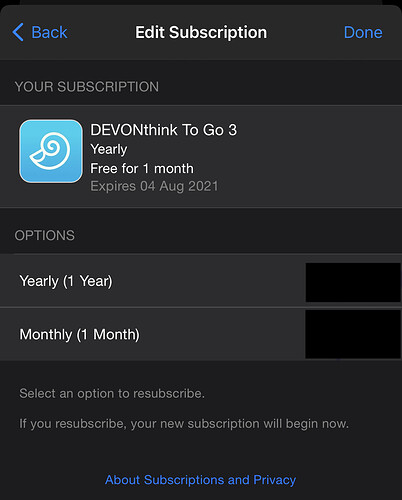This screenshot has height=500, width=402.
Task: Click 'Select an option to resubscribe' text
Action: [x=112, y=393]
